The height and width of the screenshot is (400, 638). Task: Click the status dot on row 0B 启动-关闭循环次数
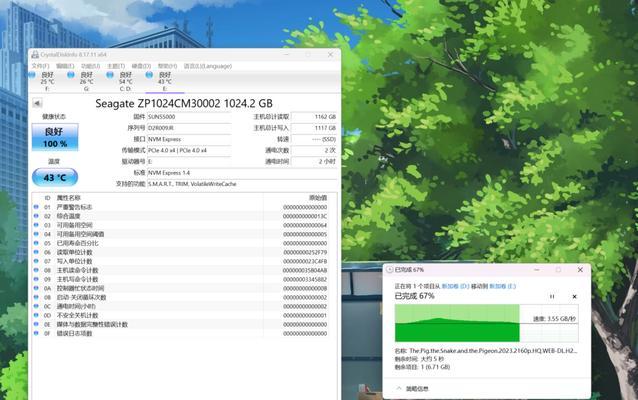tap(36, 297)
